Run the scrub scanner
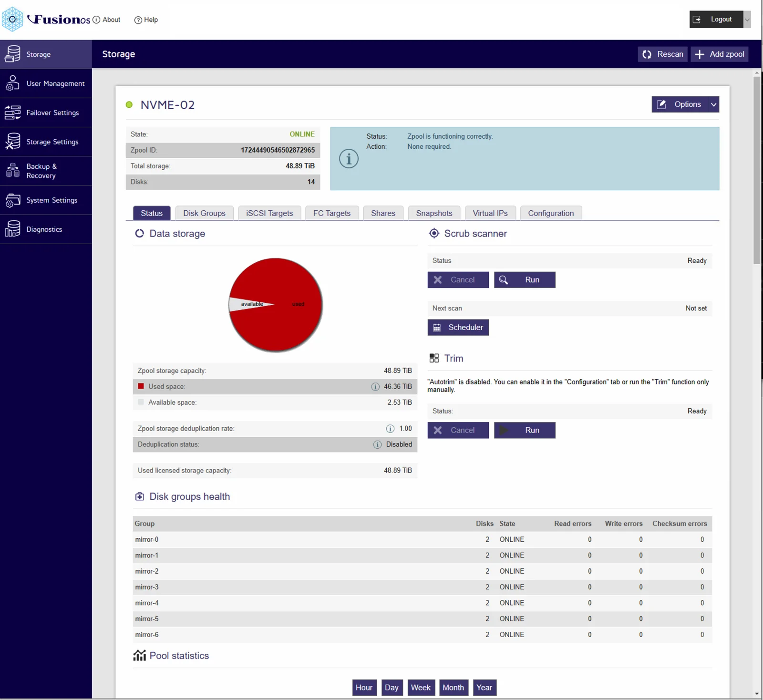The width and height of the screenshot is (763, 700). [x=525, y=280]
